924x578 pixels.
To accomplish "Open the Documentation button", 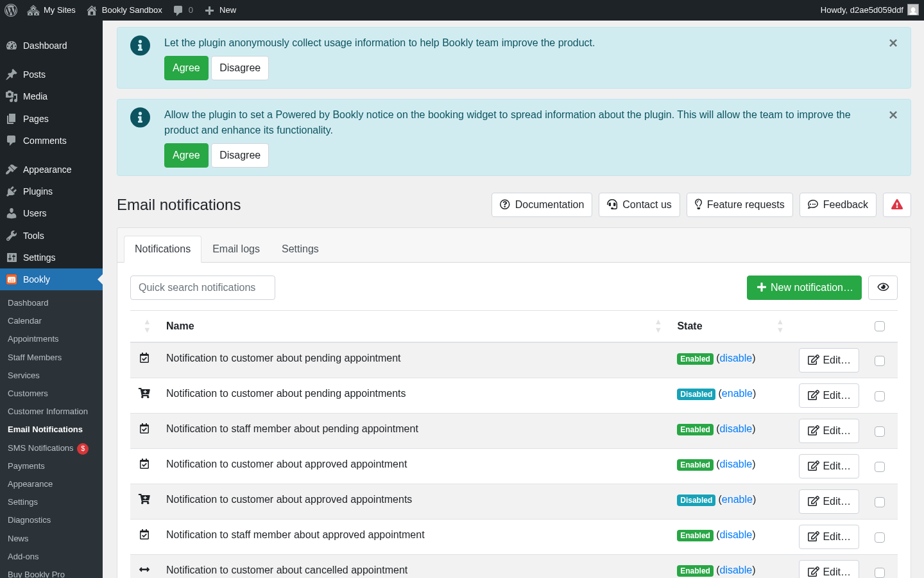I will pos(542,205).
